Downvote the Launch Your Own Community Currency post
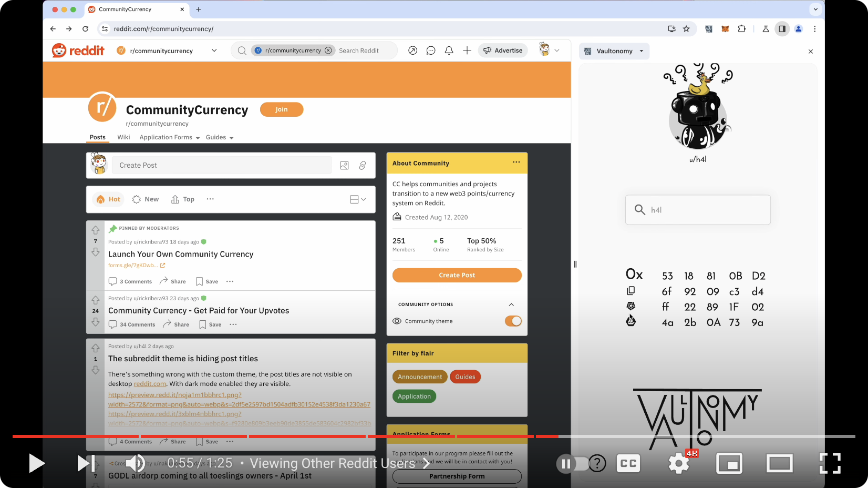Viewport: 868px width, 488px height. (x=96, y=252)
